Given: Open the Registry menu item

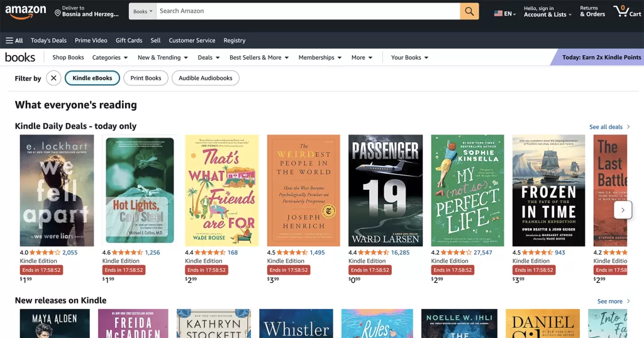Looking at the screenshot, I should [x=235, y=41].
